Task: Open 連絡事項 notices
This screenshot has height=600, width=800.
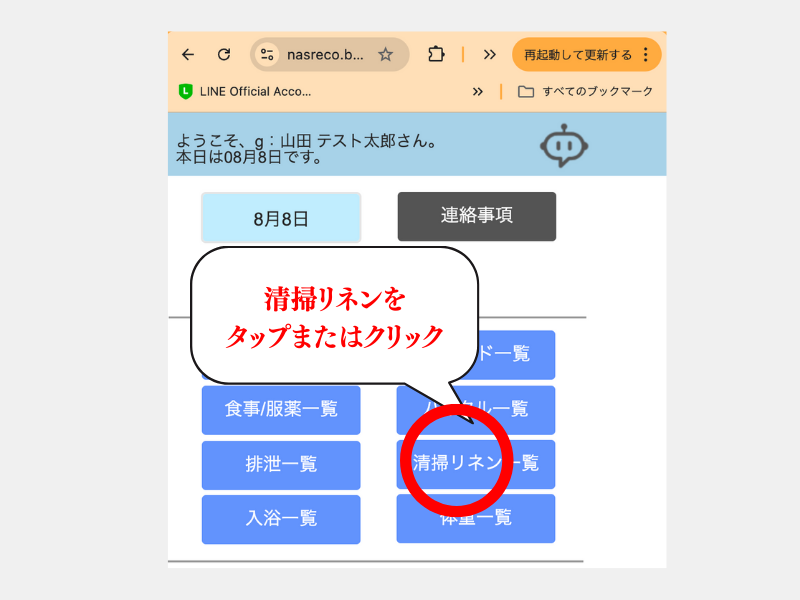Action: 476,216
